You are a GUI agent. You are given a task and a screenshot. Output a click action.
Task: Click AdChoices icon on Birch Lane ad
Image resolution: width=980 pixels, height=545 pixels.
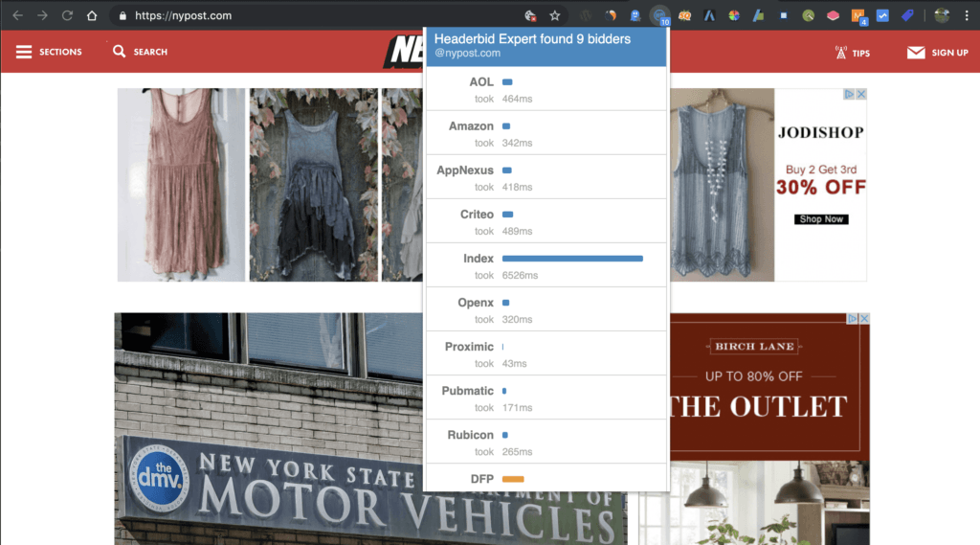pos(852,319)
